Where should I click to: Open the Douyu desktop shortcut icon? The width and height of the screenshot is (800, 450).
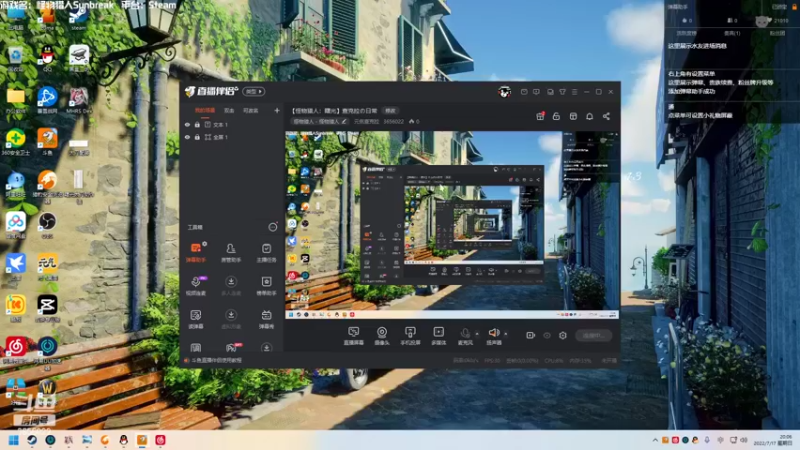pyautogui.click(x=47, y=141)
